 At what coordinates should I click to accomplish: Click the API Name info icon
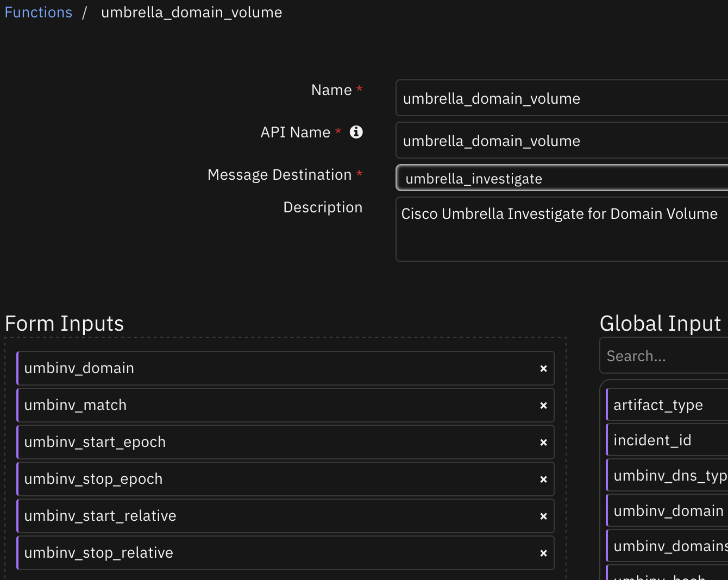tap(356, 132)
